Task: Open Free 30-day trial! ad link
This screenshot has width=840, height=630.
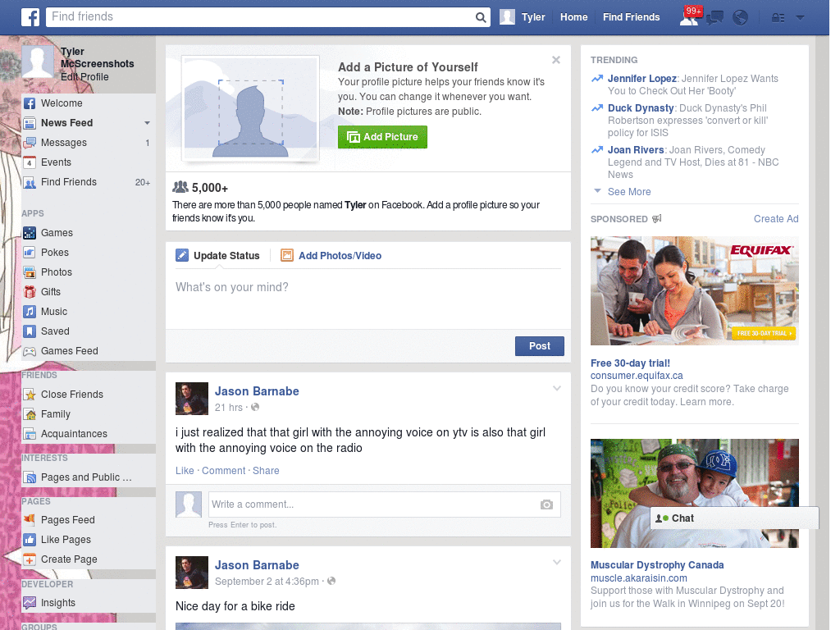Action: click(630, 363)
